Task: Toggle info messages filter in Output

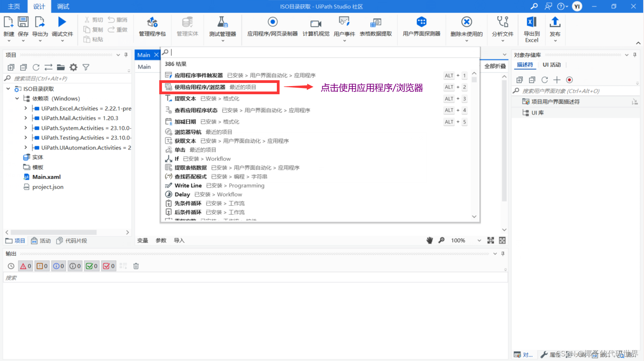Action: [x=58, y=266]
